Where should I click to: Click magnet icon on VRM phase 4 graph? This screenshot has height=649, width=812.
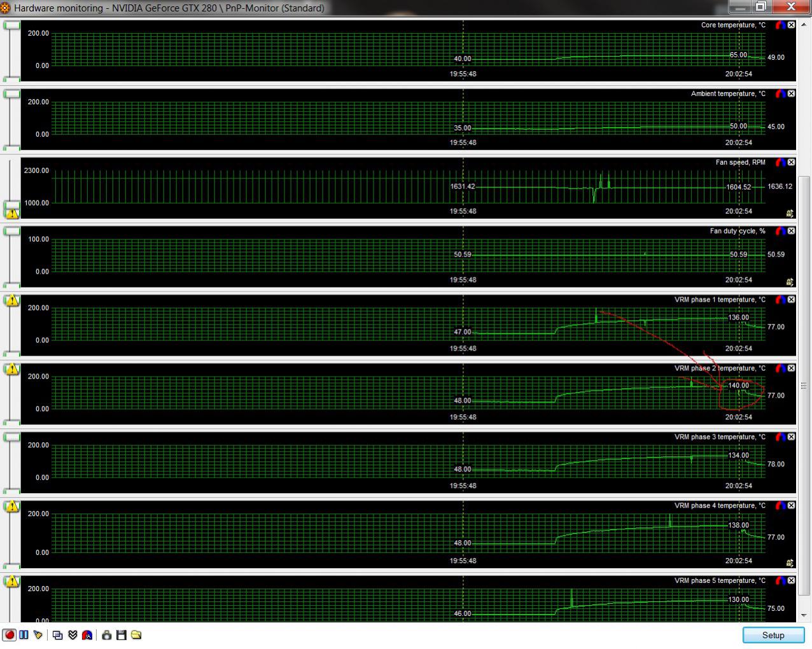780,506
